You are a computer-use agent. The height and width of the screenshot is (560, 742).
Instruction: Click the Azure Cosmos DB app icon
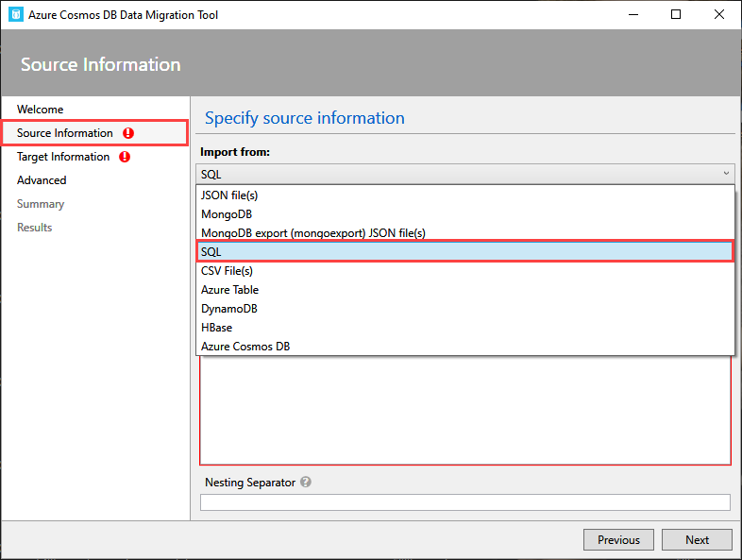click(x=16, y=15)
